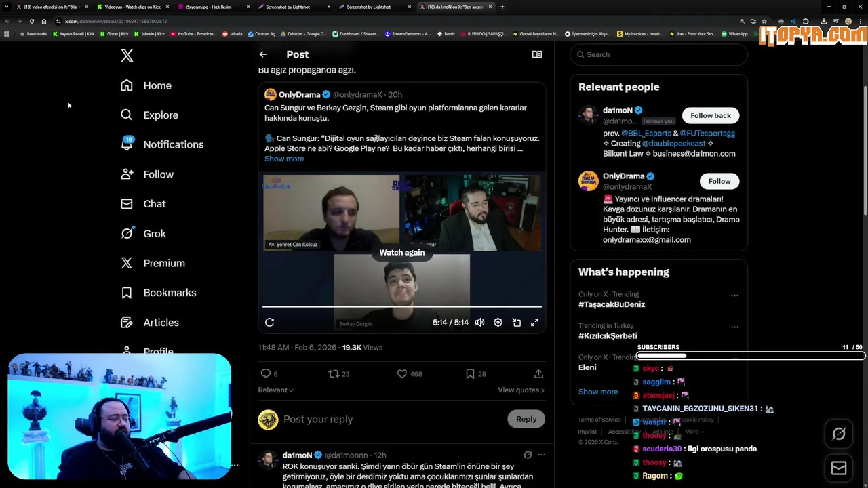Image resolution: width=868 pixels, height=488 pixels.
Task: Click the X logo in sidebar
Action: [127, 56]
